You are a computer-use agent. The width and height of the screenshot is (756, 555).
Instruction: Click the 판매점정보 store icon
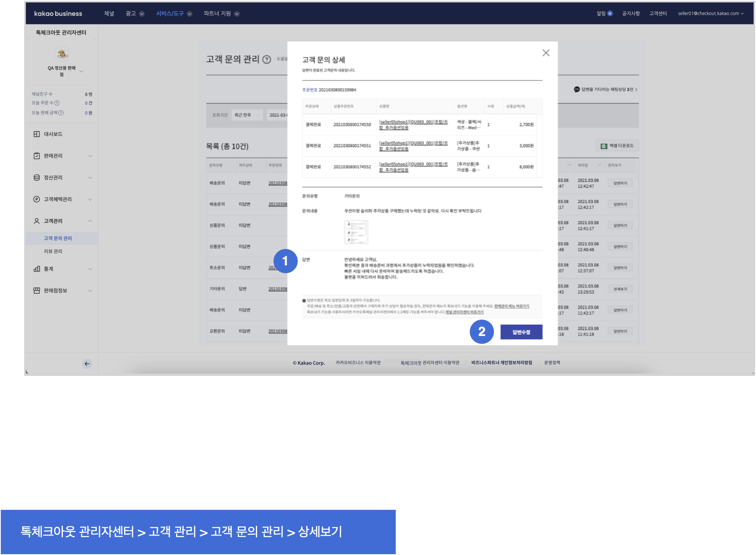(37, 290)
